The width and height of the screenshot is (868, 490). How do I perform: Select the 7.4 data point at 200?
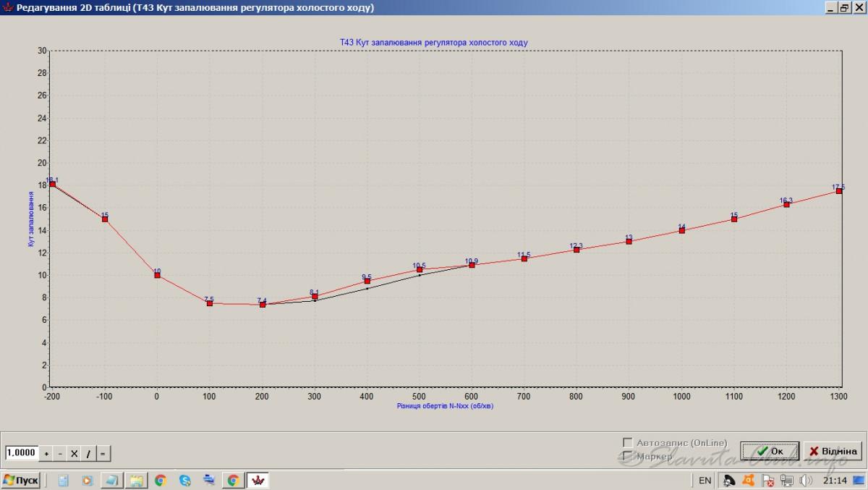(263, 305)
